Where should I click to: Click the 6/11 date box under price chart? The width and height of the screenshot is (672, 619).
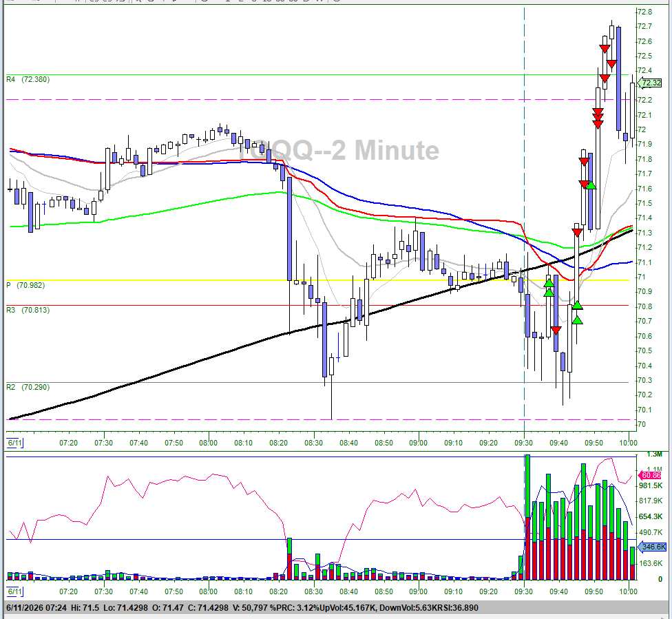[14, 443]
